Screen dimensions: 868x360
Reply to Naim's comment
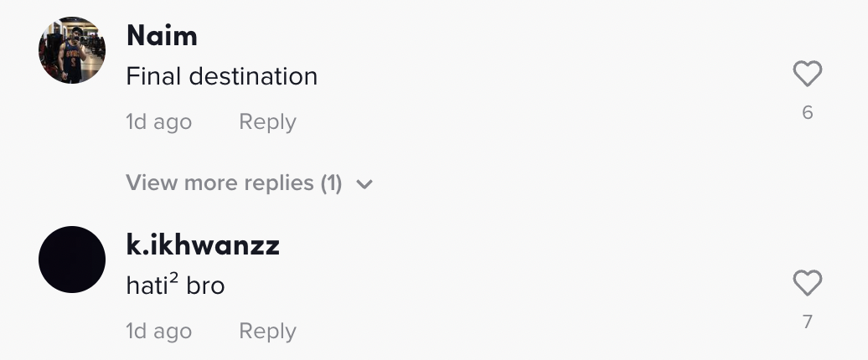[x=267, y=122]
